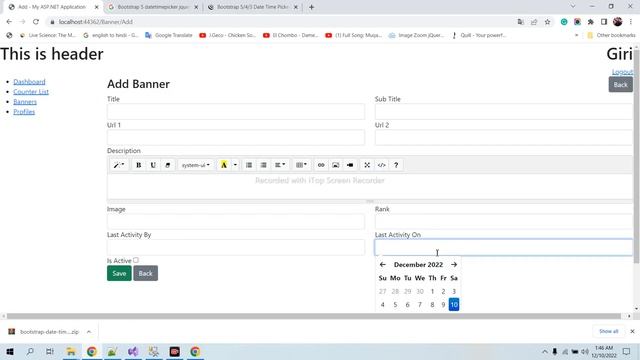Expand the bootstrap-date-time zip download menu
The image size is (640, 360).
point(89,332)
